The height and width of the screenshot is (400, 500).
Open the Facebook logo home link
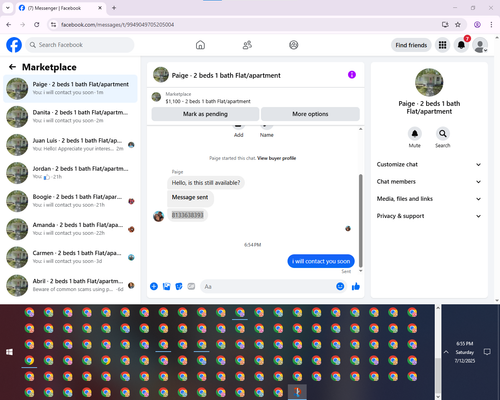(14, 45)
